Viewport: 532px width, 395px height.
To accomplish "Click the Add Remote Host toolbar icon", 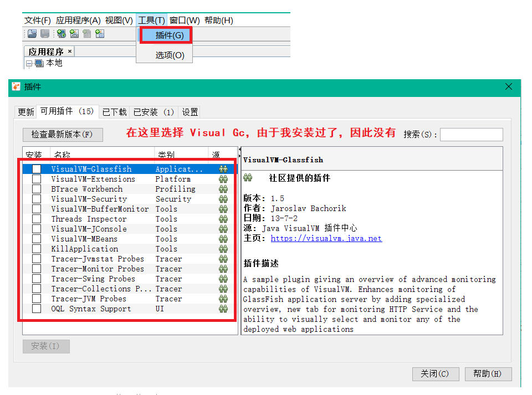I will click(62, 34).
